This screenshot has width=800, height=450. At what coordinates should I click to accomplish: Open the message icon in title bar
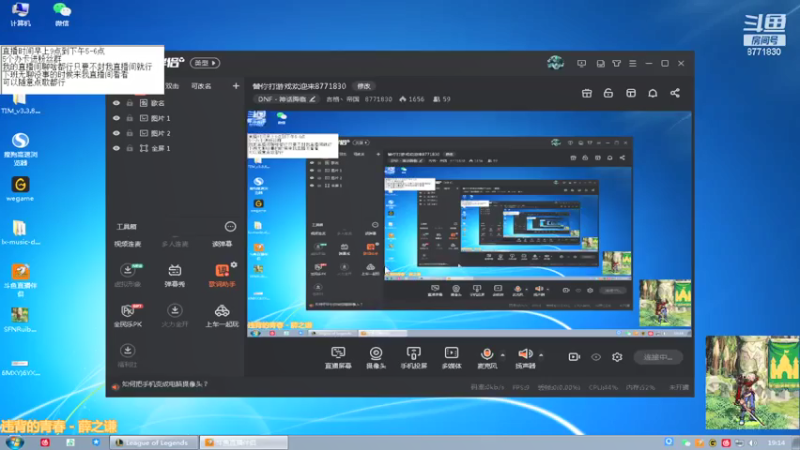tap(581, 64)
